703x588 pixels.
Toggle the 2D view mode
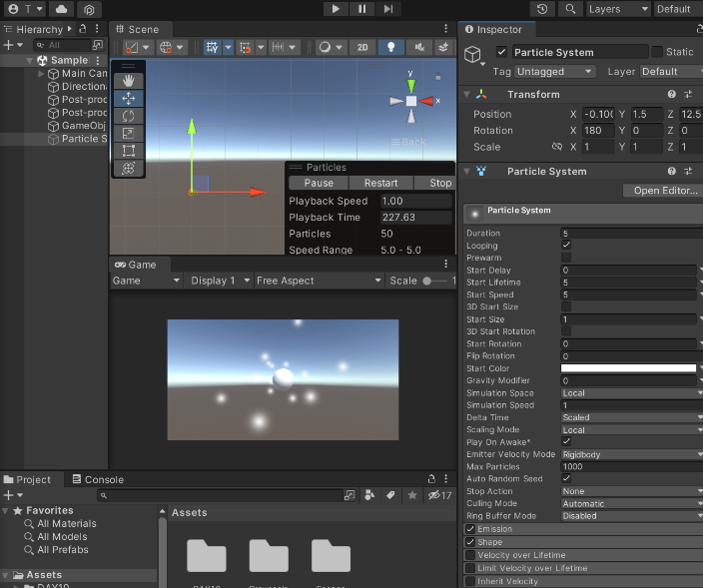[362, 47]
